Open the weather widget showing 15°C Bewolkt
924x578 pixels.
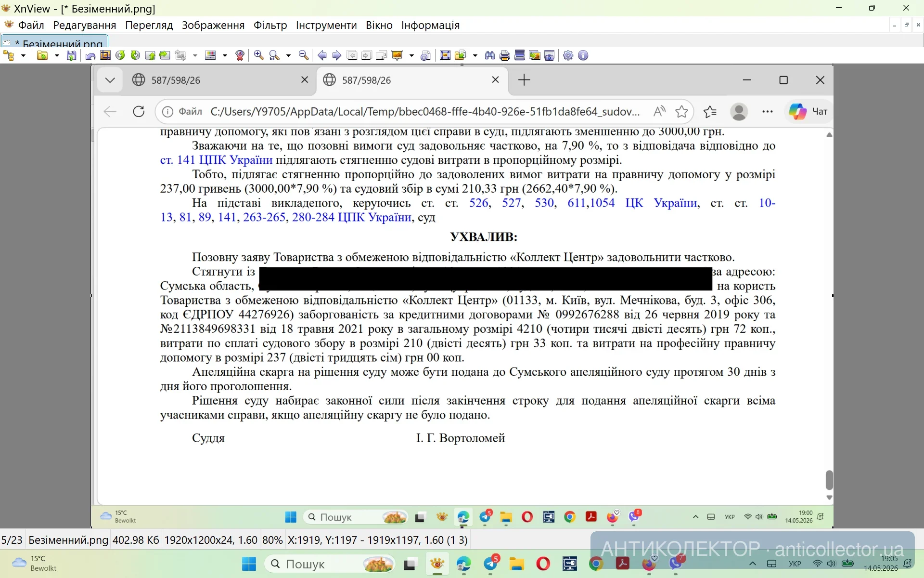point(35,563)
